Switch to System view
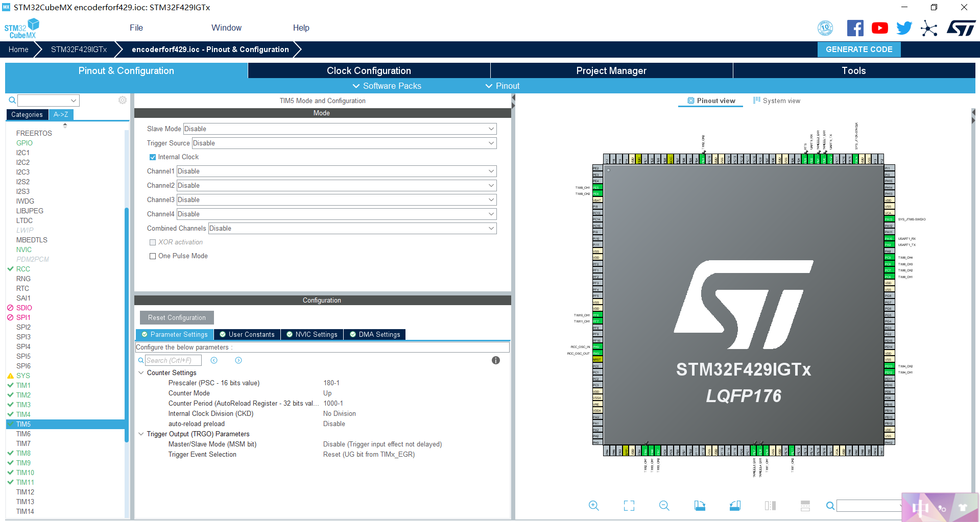This screenshot has height=522, width=980. [777, 101]
